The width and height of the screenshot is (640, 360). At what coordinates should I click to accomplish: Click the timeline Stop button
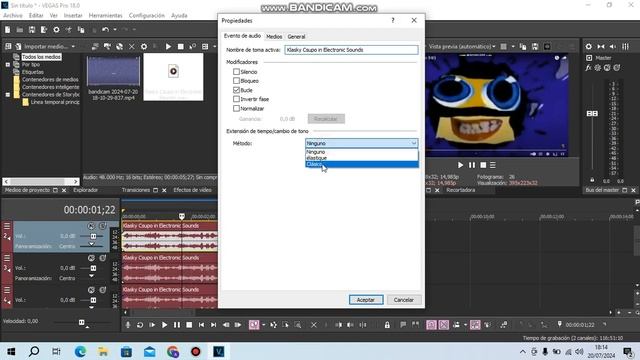pos(189,325)
